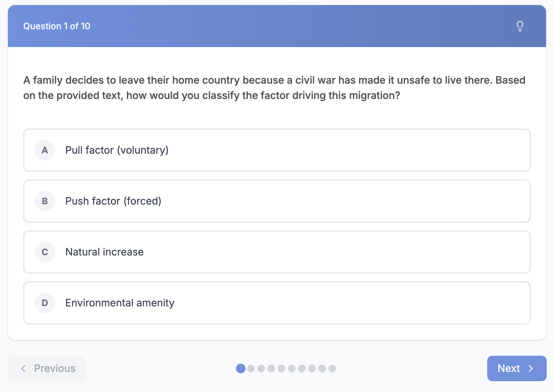Image resolution: width=554 pixels, height=392 pixels.
Task: Click the circled letter A badge
Action: [45, 150]
